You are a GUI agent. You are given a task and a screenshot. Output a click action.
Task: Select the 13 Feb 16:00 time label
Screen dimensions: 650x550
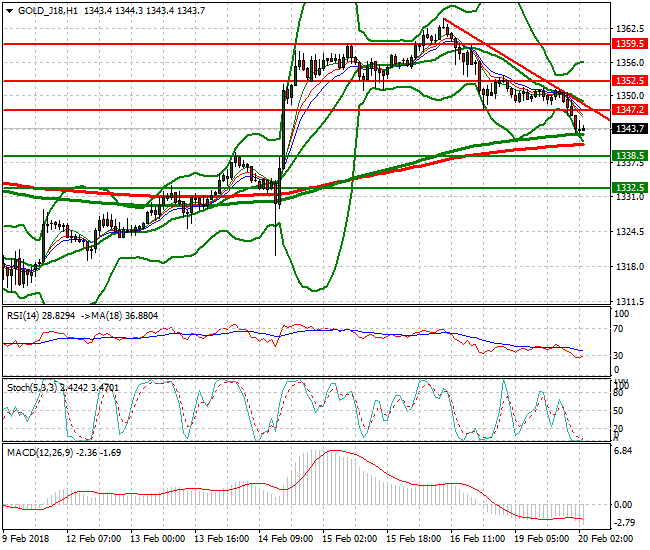click(x=221, y=539)
